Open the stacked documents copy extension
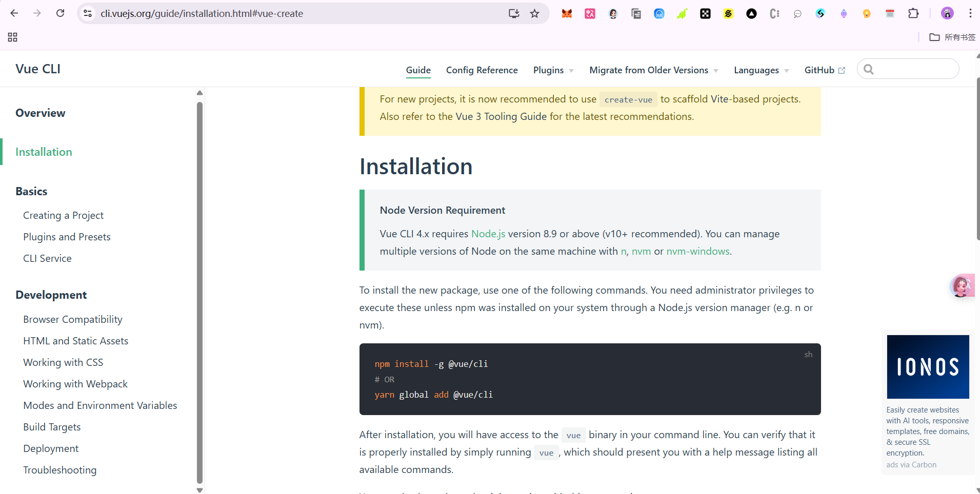980x494 pixels. [x=636, y=13]
